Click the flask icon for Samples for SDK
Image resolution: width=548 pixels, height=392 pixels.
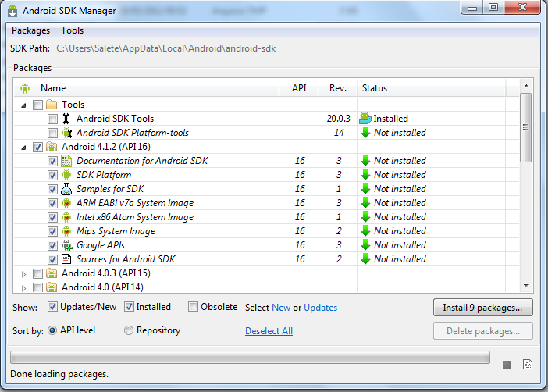(x=66, y=189)
